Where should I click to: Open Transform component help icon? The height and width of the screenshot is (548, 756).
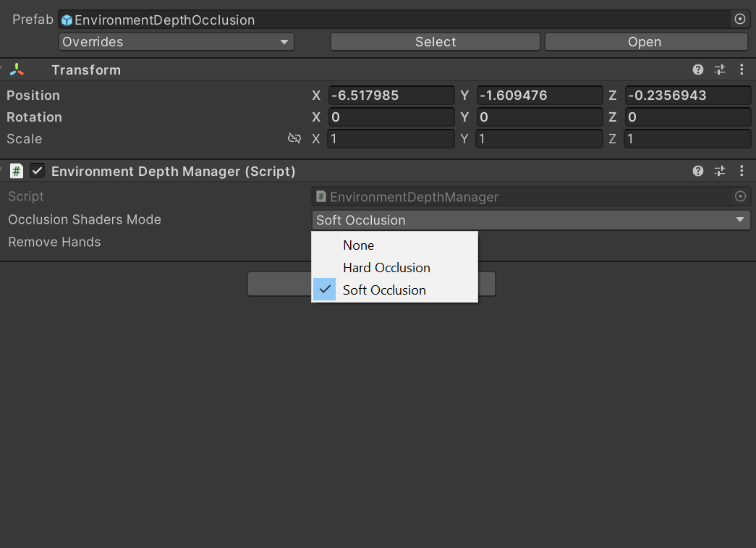coord(697,70)
